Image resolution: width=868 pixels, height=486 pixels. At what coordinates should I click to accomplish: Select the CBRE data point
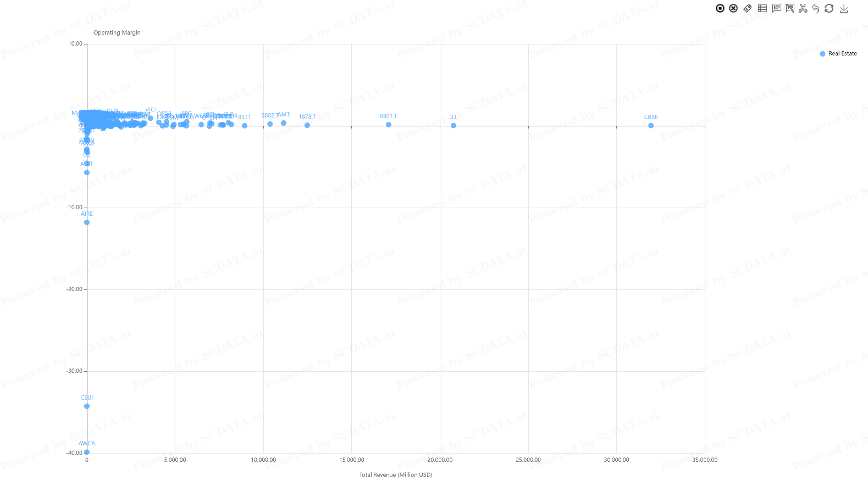click(x=651, y=126)
